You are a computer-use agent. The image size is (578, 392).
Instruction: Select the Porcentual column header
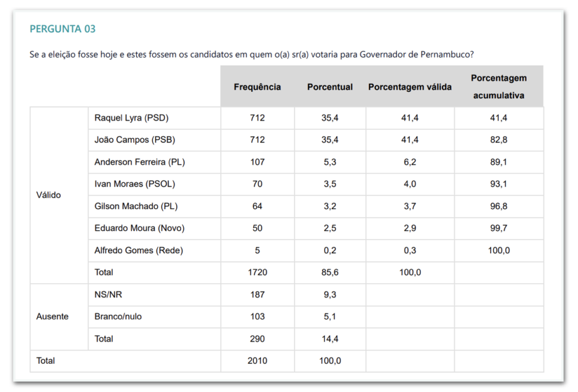pyautogui.click(x=330, y=87)
